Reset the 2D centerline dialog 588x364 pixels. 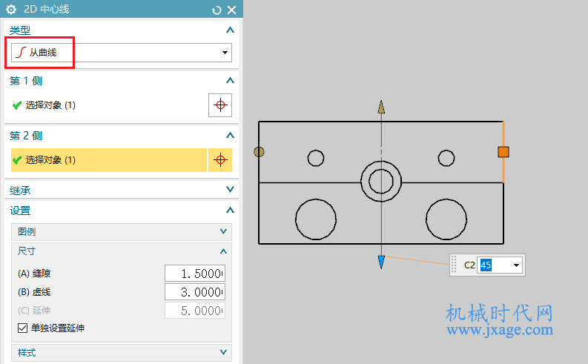click(x=217, y=10)
